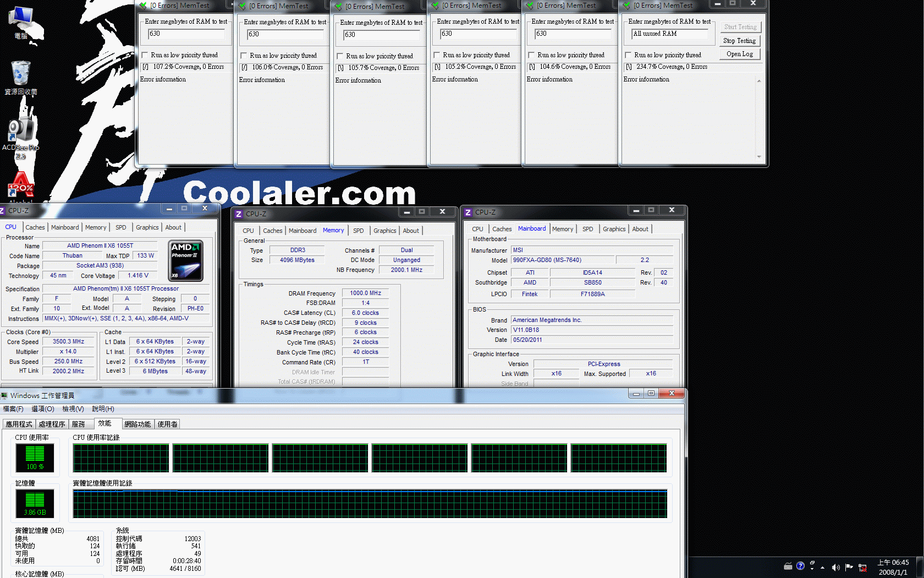This screenshot has height=578, width=924.
Task: Click the Stop Testing button in MemTest
Action: tap(740, 41)
